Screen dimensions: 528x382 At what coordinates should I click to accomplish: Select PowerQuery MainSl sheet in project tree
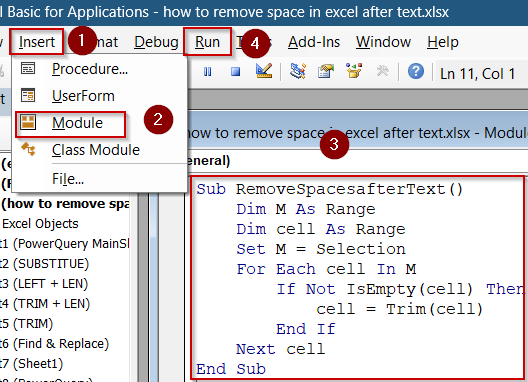coord(65,244)
